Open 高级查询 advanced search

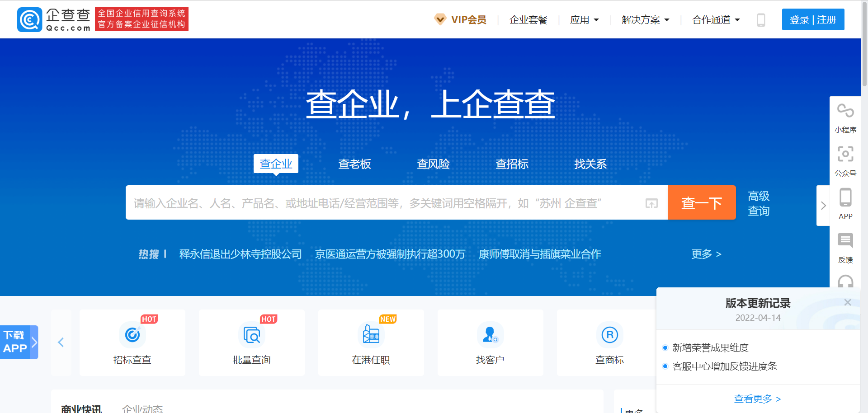coord(759,203)
